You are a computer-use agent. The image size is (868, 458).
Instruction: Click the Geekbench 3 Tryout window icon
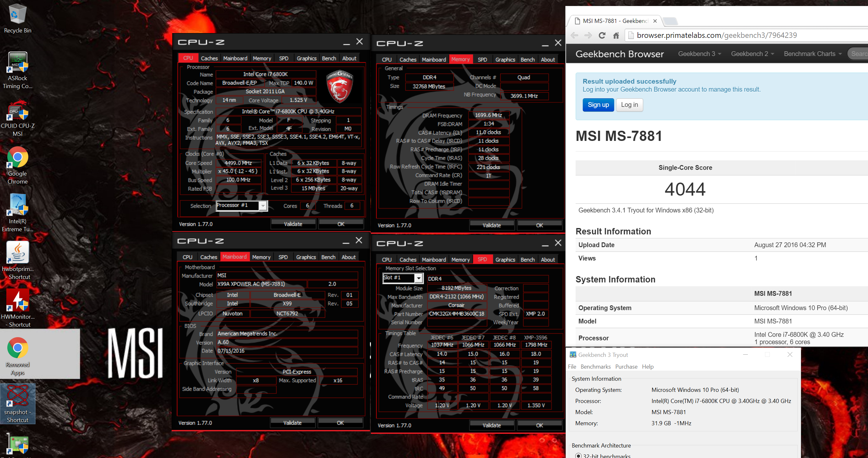(573, 355)
